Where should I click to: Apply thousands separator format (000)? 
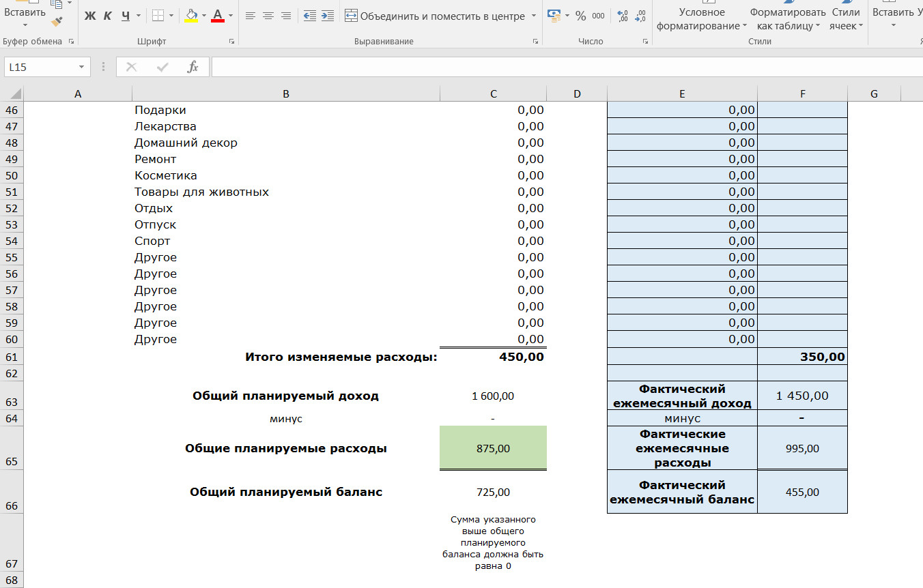click(599, 16)
